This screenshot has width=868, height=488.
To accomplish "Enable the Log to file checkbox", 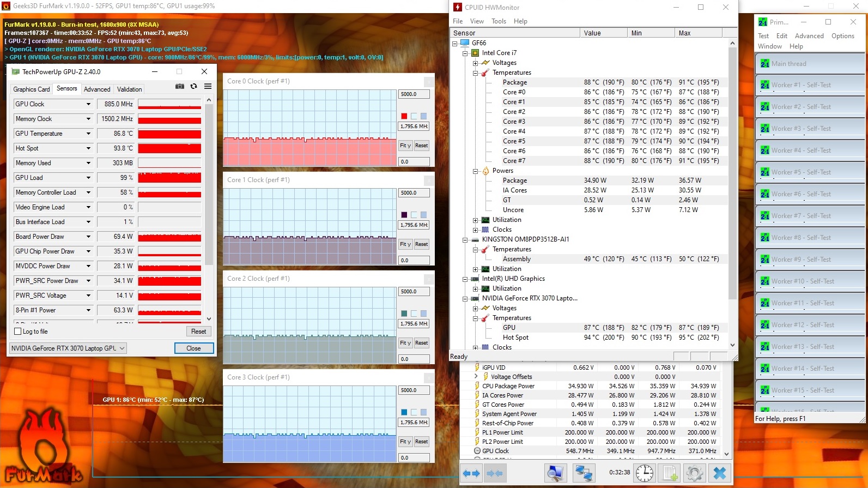I will click(18, 332).
